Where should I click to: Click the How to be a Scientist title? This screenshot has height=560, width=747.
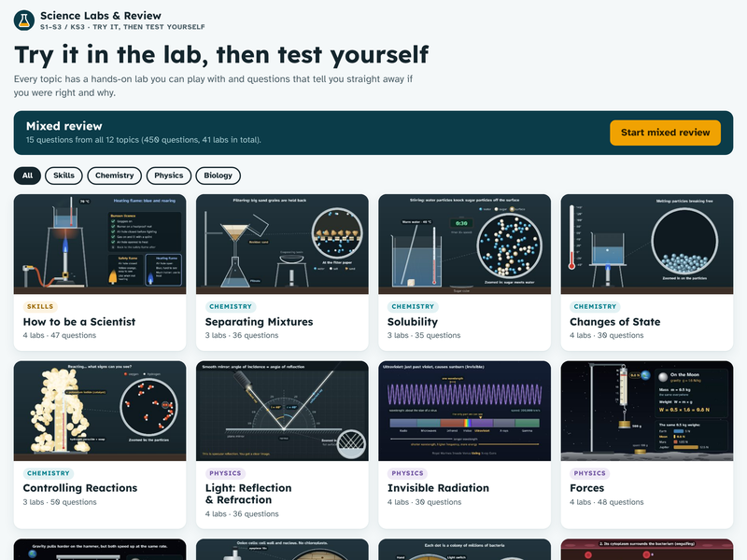click(x=79, y=322)
